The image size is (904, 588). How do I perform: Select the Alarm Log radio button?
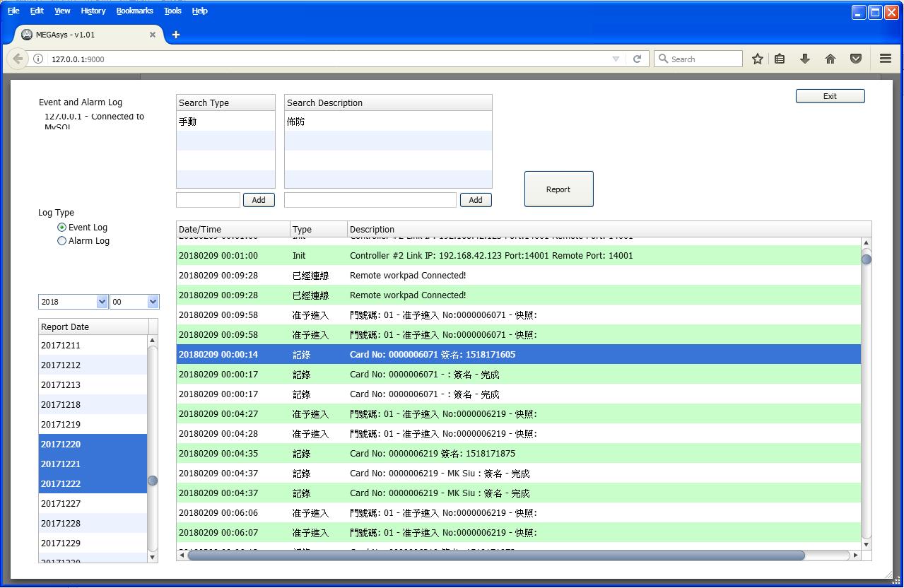pos(62,241)
